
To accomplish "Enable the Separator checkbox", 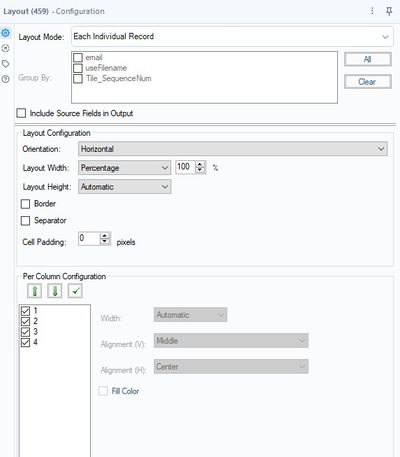I will click(x=25, y=221).
